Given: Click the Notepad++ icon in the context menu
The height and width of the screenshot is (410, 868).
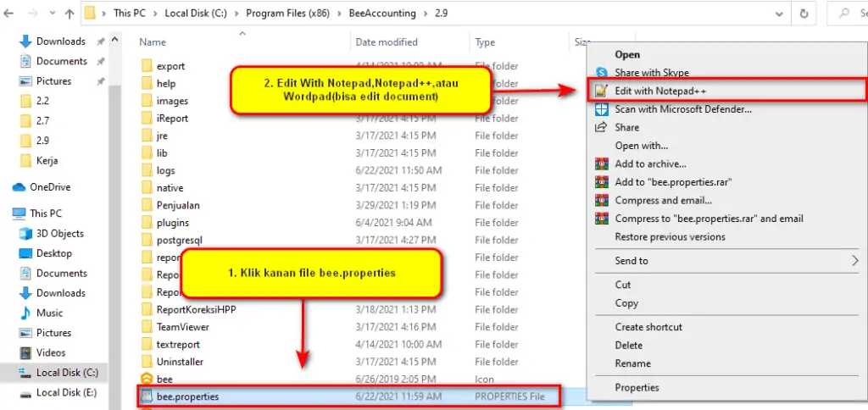Looking at the screenshot, I should [x=602, y=91].
